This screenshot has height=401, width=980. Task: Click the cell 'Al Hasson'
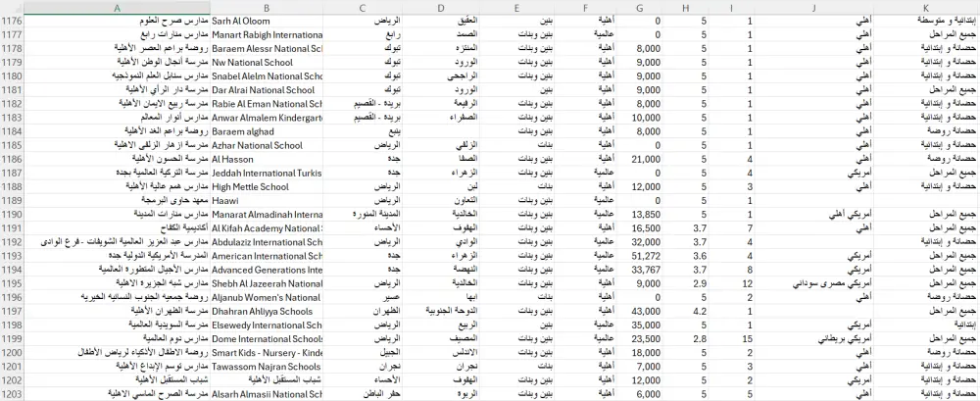[267, 160]
